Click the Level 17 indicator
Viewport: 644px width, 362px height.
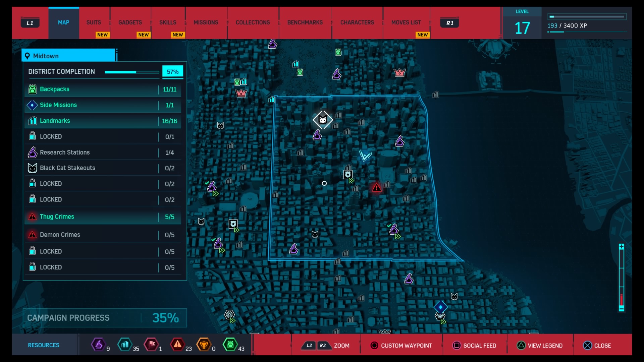coord(522,23)
